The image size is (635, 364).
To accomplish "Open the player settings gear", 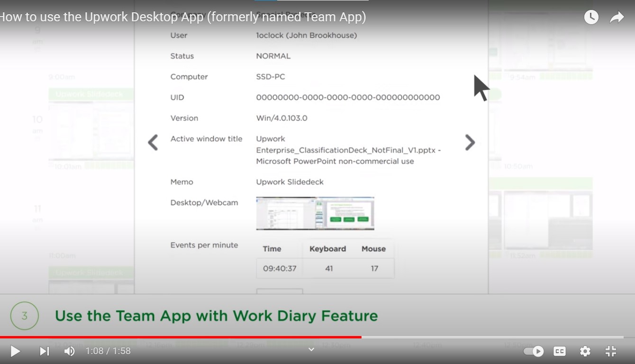I will tap(585, 351).
